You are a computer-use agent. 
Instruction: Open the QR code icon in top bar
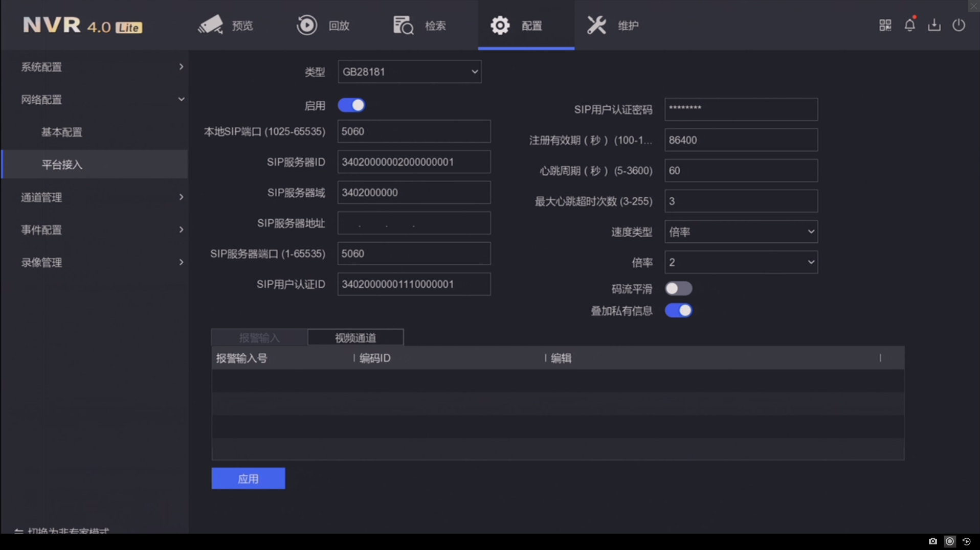[x=885, y=25]
